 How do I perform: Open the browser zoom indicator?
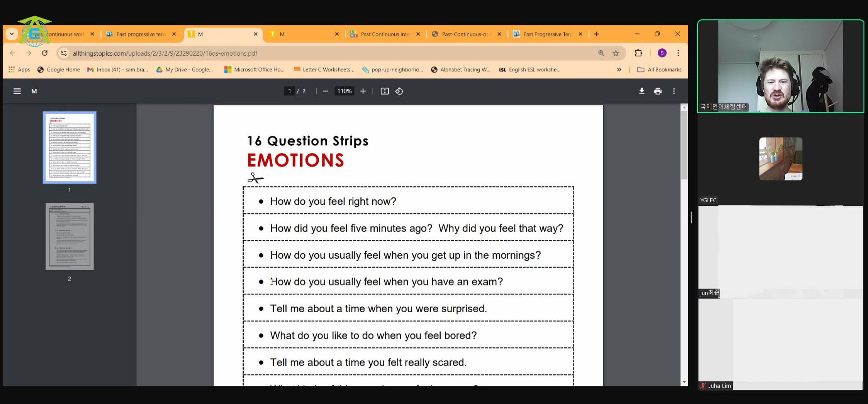[x=601, y=53]
